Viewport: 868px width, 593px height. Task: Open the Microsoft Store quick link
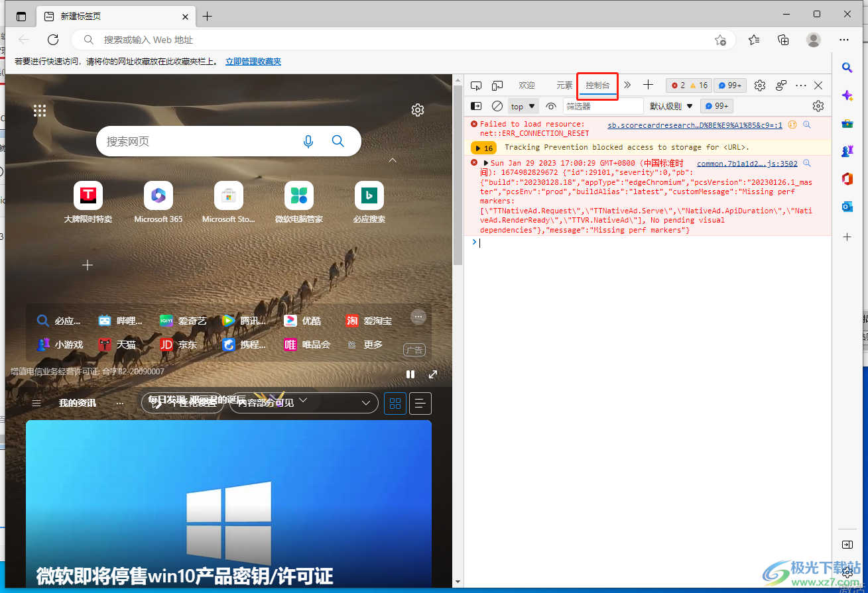229,202
